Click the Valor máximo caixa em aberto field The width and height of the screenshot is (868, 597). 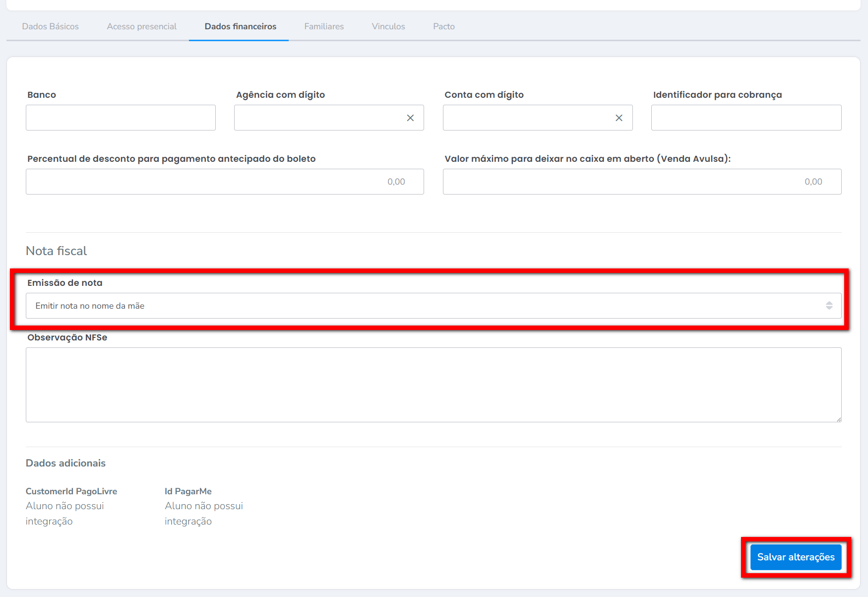tap(642, 182)
